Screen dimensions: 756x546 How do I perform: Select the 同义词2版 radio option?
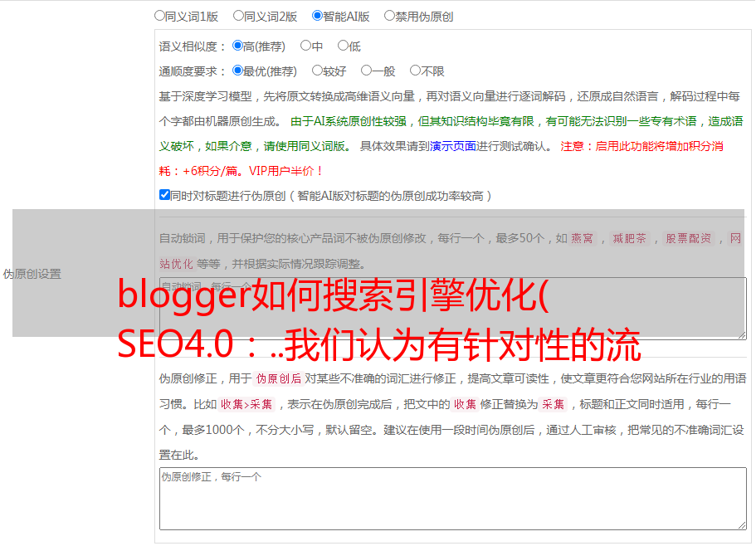tap(238, 16)
